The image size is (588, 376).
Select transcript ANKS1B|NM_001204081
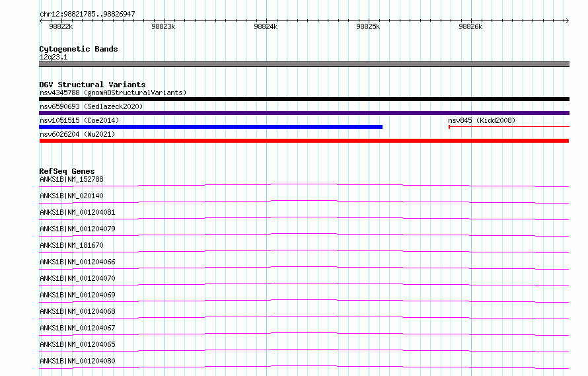[77, 212]
